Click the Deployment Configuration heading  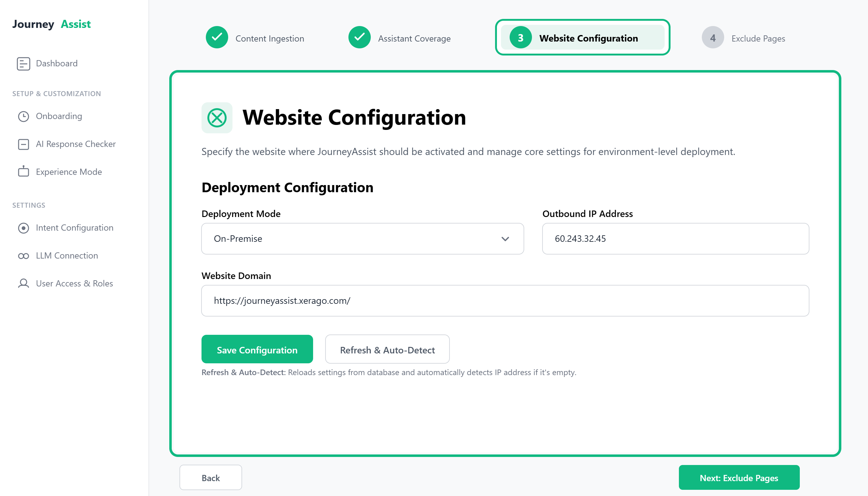(x=287, y=188)
